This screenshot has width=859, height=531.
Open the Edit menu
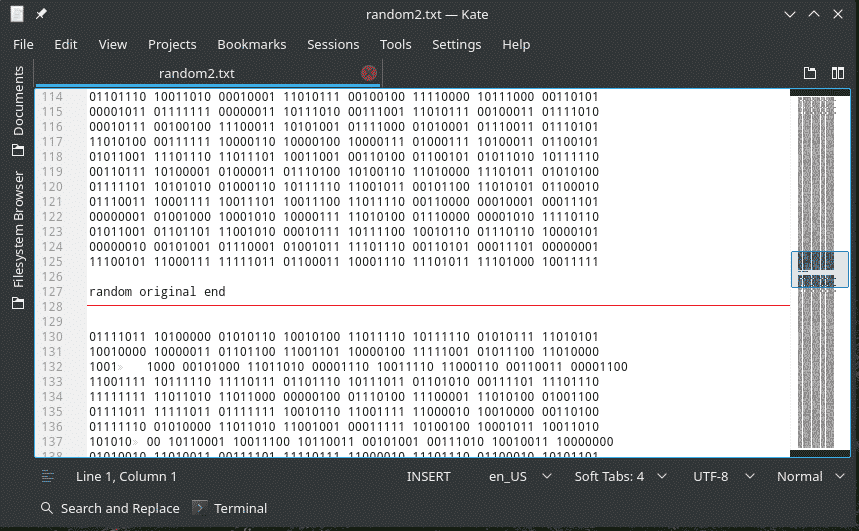click(x=66, y=44)
